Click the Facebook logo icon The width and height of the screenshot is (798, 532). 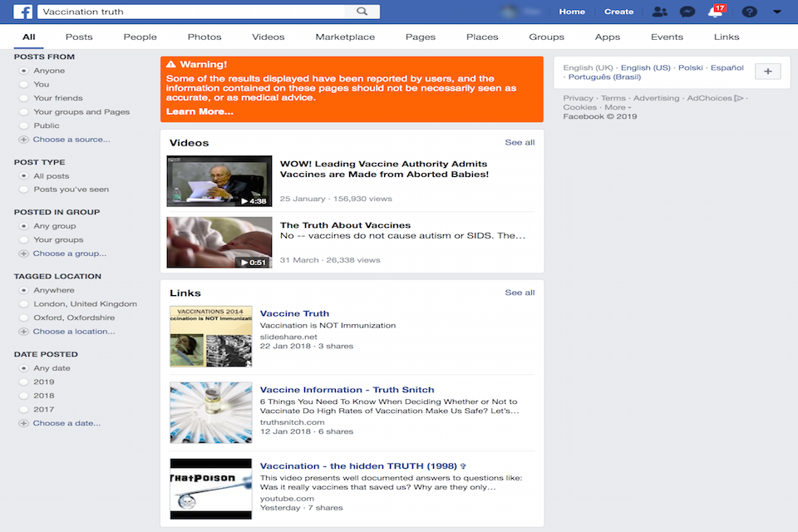click(23, 12)
